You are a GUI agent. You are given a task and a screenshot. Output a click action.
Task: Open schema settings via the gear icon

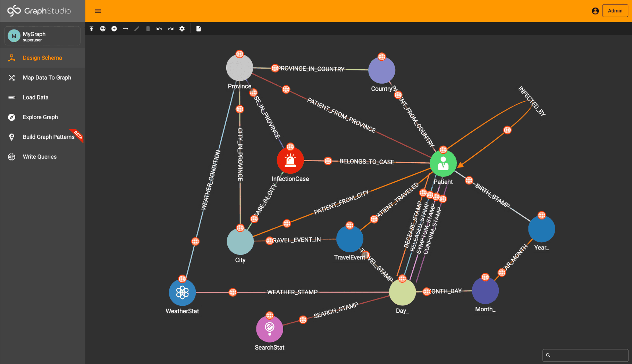tap(182, 28)
